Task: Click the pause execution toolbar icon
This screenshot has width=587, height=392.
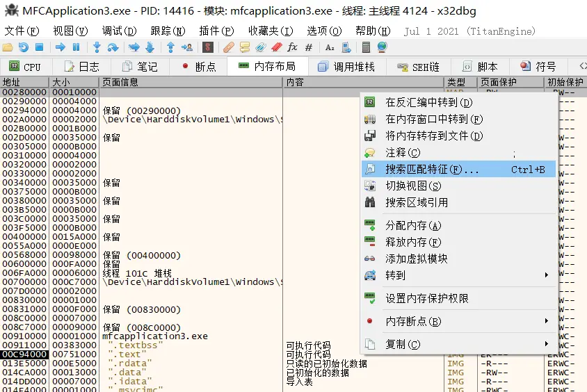Action: [76, 47]
